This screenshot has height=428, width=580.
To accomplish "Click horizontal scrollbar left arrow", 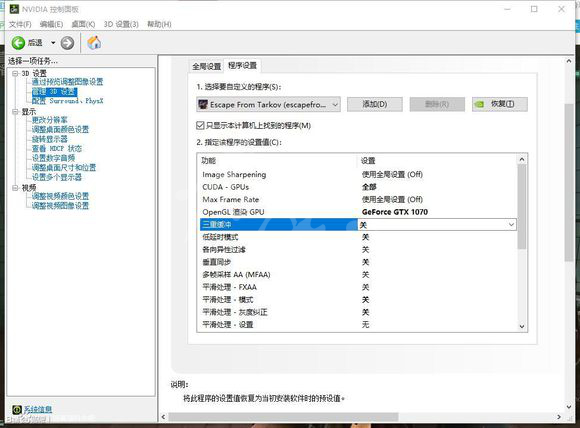I will [163, 417].
